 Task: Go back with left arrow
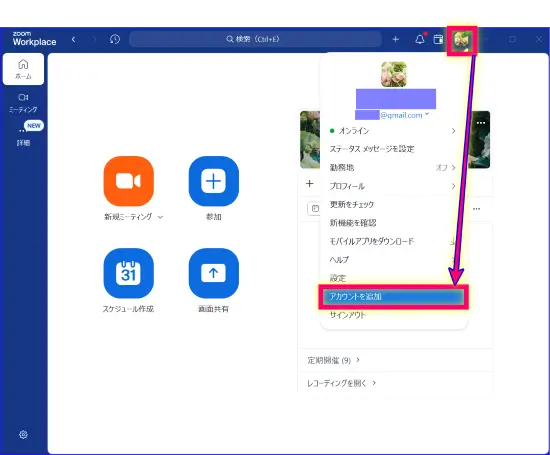[73, 39]
